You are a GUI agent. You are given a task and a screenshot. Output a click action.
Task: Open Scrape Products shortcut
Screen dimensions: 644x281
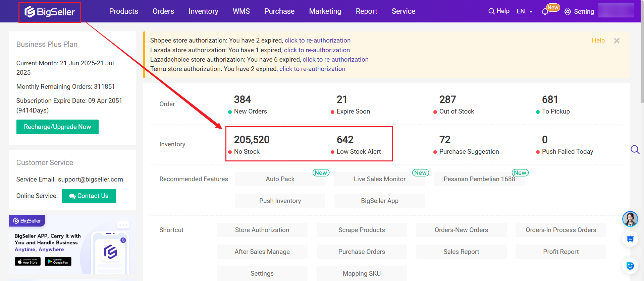362,230
